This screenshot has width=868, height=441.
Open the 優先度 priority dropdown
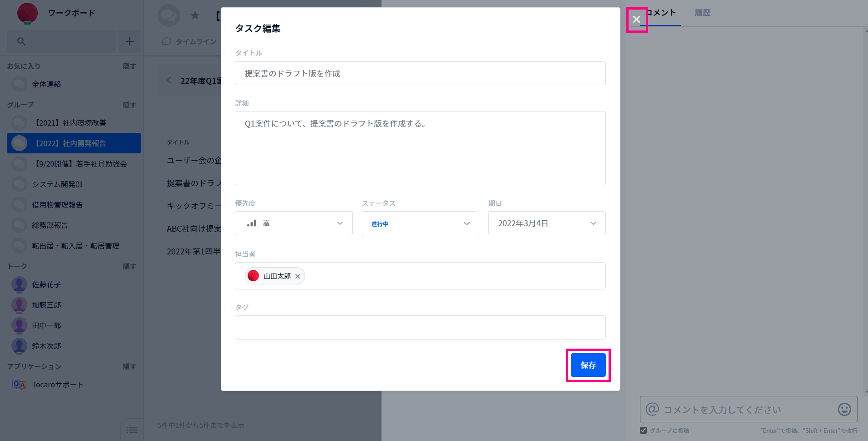click(x=294, y=223)
